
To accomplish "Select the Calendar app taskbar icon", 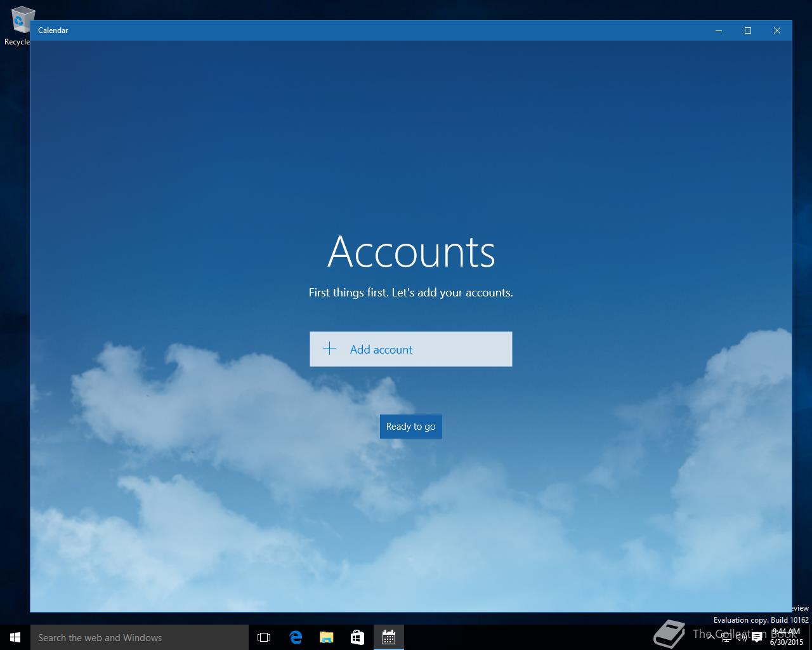I will coord(388,637).
